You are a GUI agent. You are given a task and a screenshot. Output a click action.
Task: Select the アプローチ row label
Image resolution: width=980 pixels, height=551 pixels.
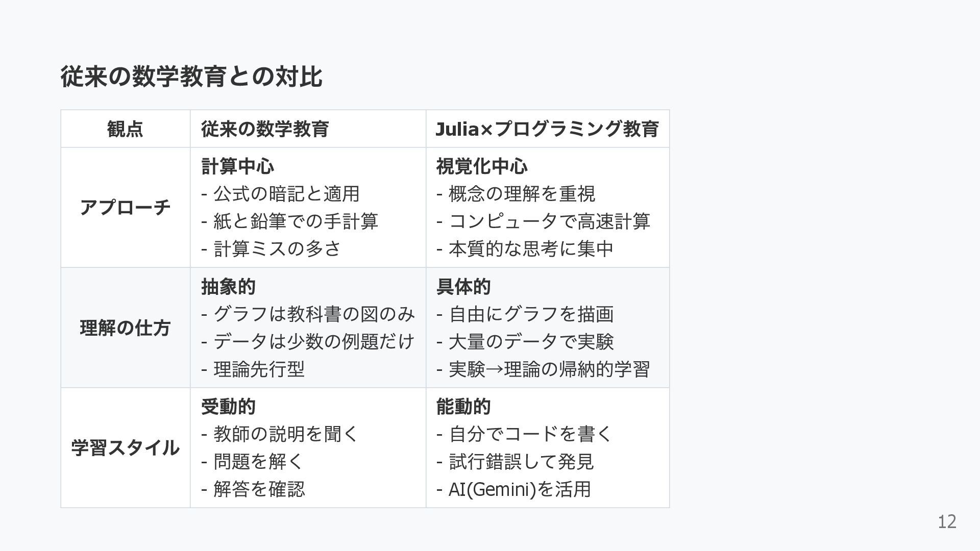(x=125, y=208)
